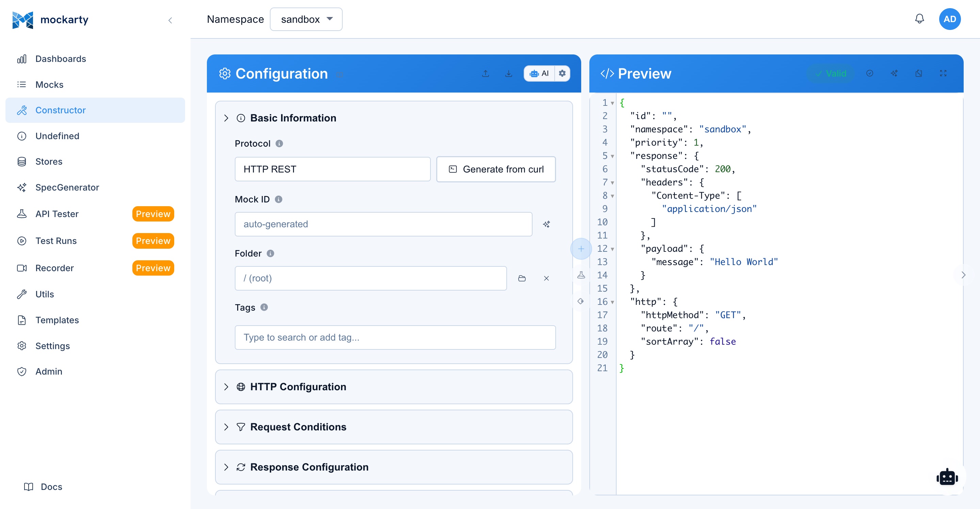Viewport: 980px width, 509px height.
Task: Open the Recorder page
Action: point(95,268)
